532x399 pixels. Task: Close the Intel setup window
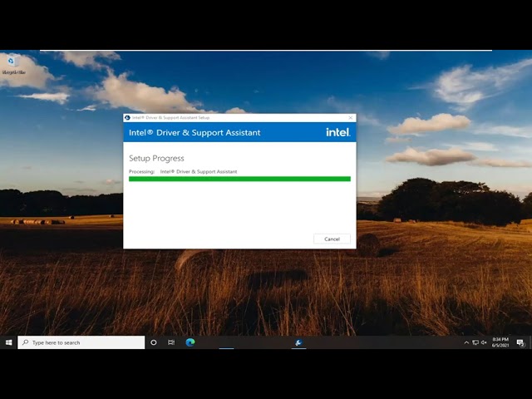click(351, 118)
